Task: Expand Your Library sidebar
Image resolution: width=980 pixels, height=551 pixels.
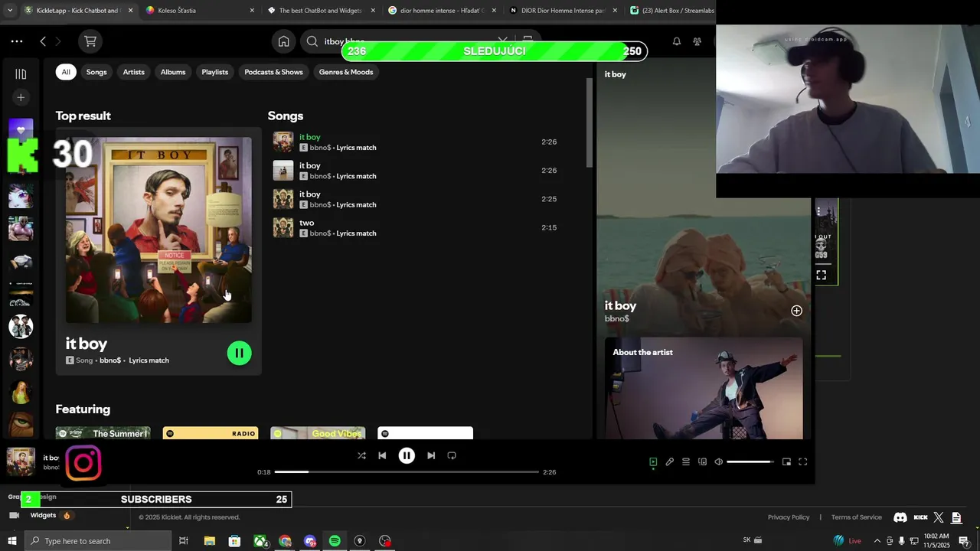Action: pos(21,74)
